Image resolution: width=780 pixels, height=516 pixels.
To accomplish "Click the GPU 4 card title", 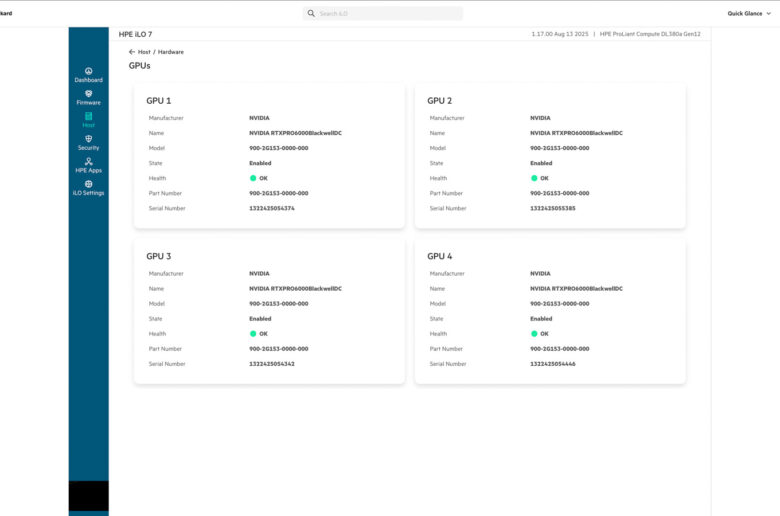I will click(x=439, y=256).
